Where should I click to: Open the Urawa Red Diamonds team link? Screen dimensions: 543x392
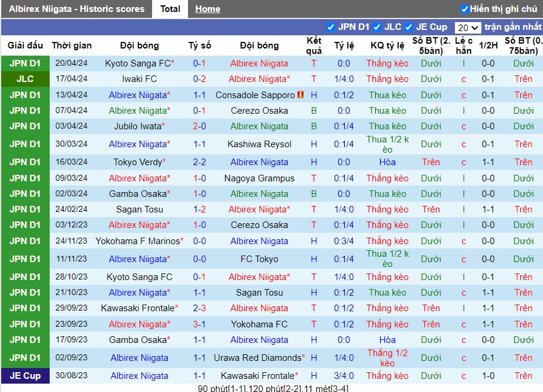pyautogui.click(x=257, y=358)
